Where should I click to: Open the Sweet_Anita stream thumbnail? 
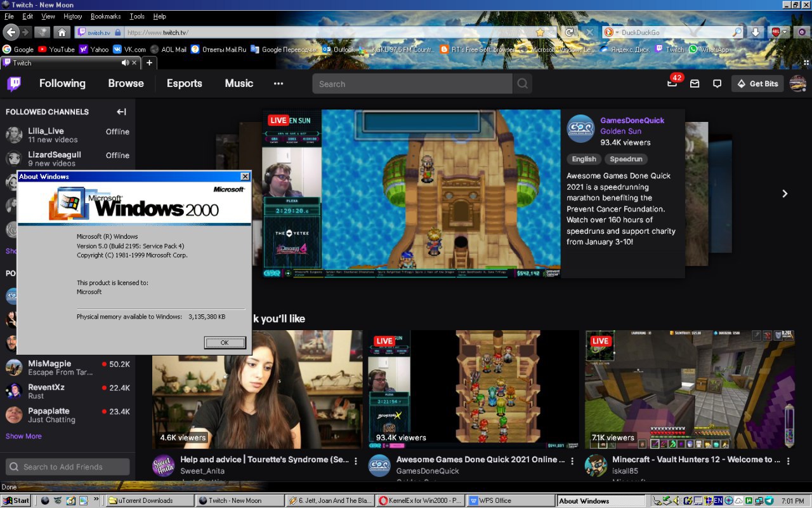coord(257,389)
